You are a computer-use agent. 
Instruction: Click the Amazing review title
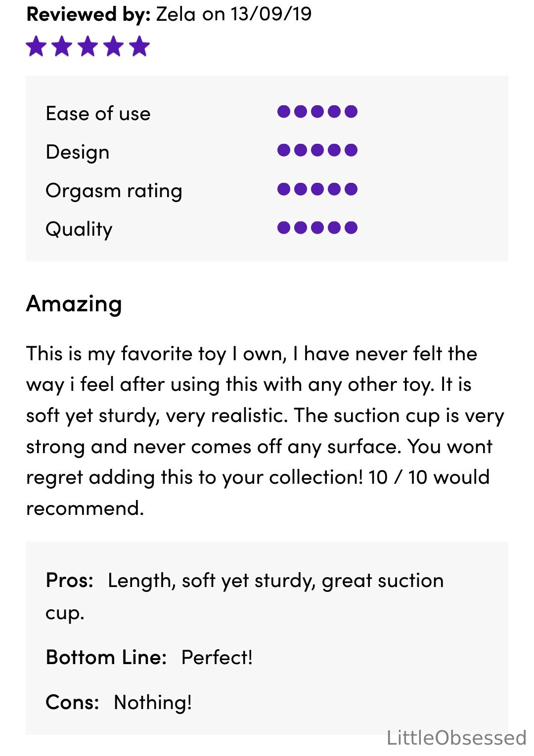[x=74, y=304]
